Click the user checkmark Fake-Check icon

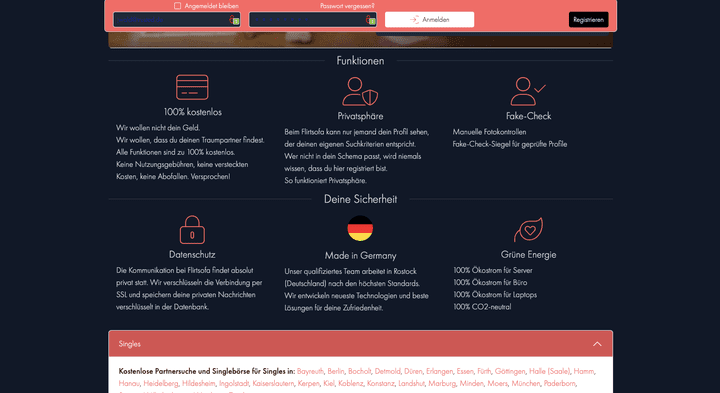[528, 91]
